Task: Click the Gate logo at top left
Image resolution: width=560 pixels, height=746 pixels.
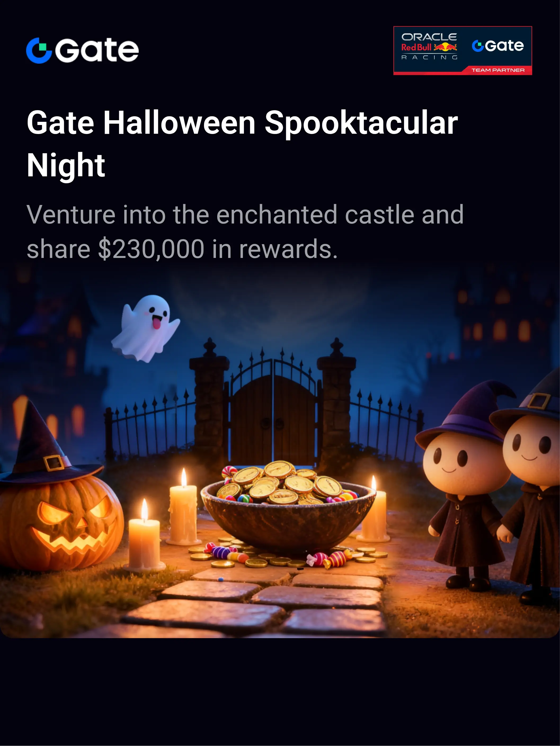Action: 83,50
